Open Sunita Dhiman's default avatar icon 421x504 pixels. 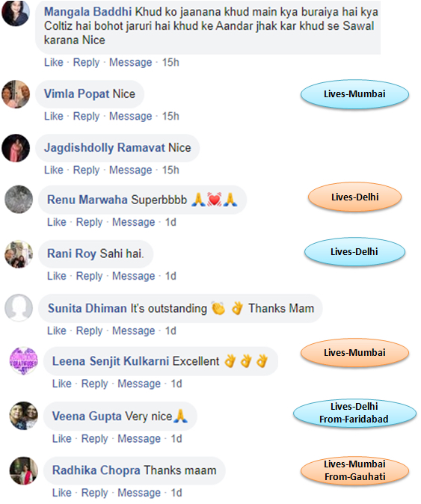pyautogui.click(x=19, y=307)
